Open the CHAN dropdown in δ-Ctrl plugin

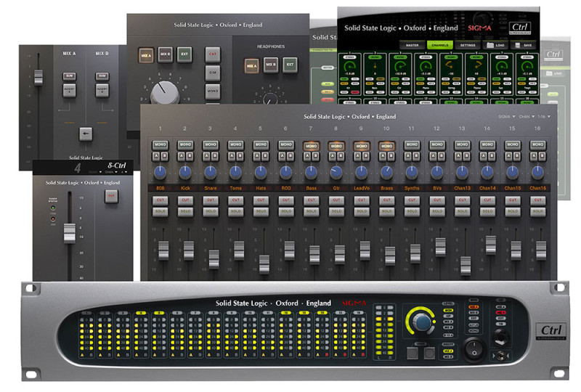111,172
